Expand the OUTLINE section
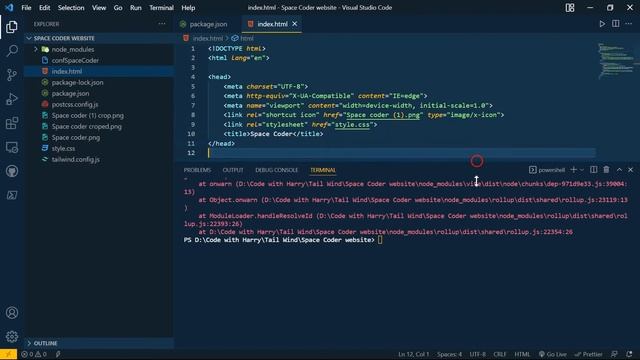640x360 pixels. [45, 343]
